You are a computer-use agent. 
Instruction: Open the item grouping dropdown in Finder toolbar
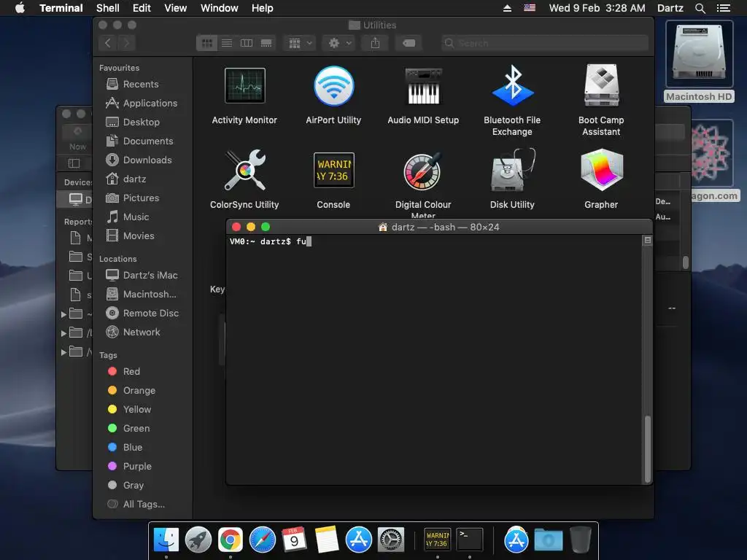click(300, 43)
